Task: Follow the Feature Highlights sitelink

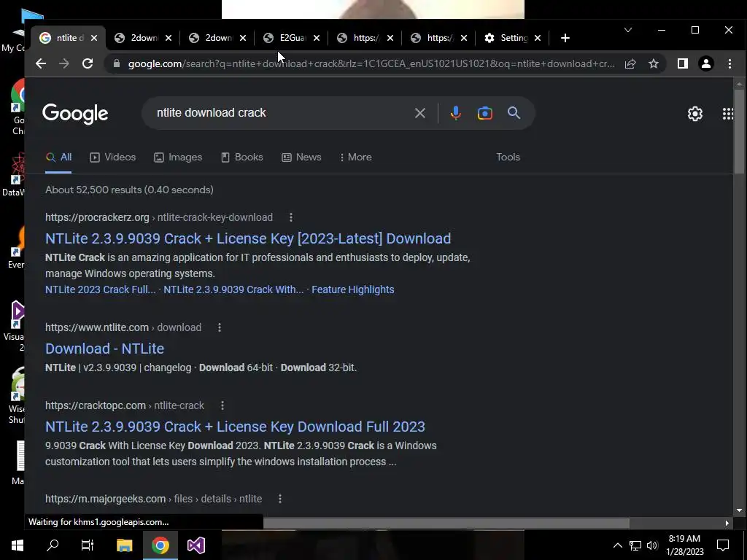Action: tap(353, 289)
